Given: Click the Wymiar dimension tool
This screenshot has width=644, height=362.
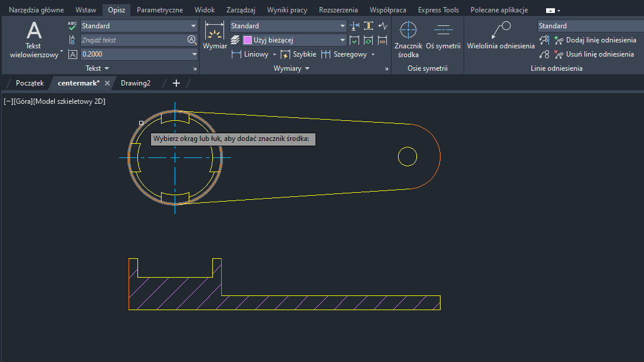Looking at the screenshot, I should pos(215,37).
